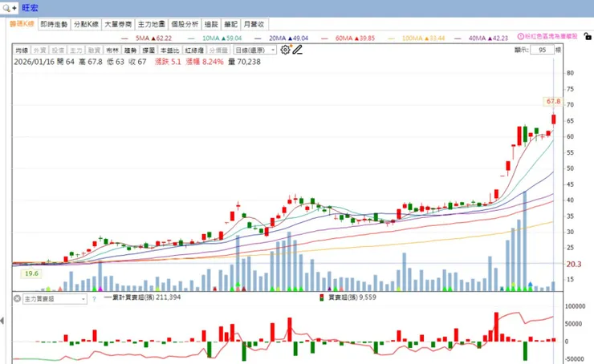
Task: Open the 個股分析 tab
Action: click(185, 24)
